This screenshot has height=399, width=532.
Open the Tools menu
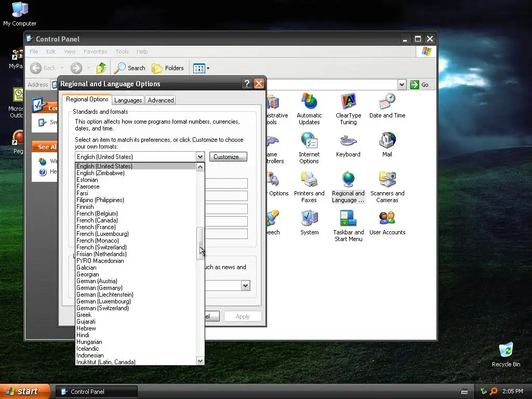(x=122, y=51)
